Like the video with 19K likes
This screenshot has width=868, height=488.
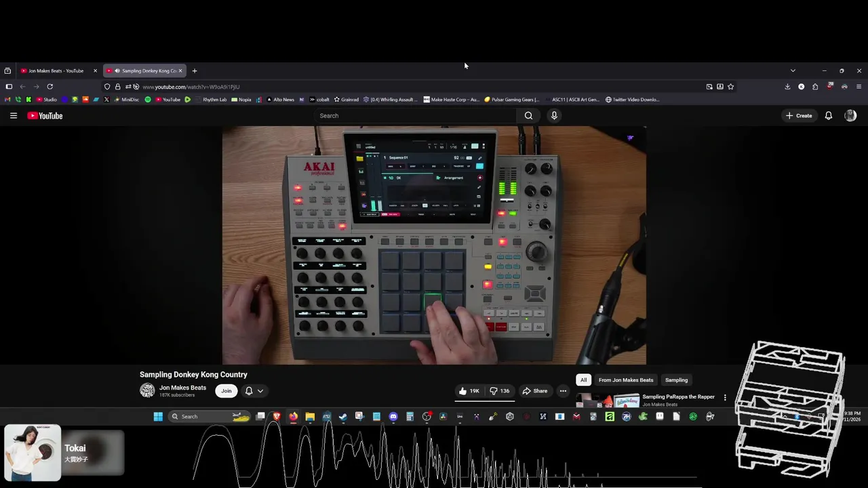[469, 391]
